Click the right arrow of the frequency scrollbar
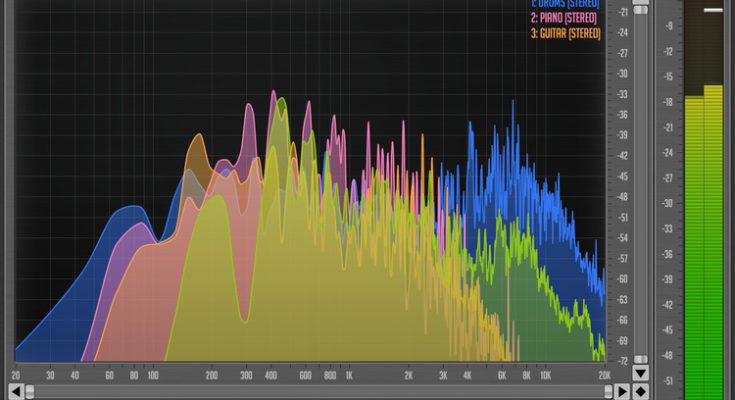 (621, 391)
